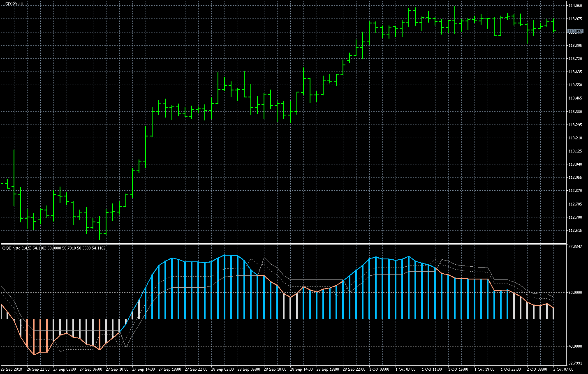This screenshot has width=588, height=374.
Task: Click the 1 Oct 19:00 time marker
Action: click(x=484, y=369)
